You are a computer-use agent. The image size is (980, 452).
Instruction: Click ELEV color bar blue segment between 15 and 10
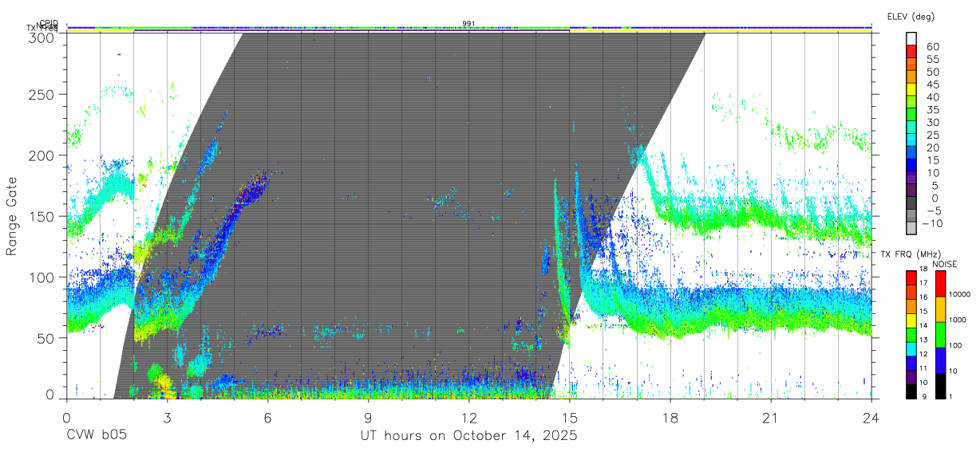coord(912,166)
